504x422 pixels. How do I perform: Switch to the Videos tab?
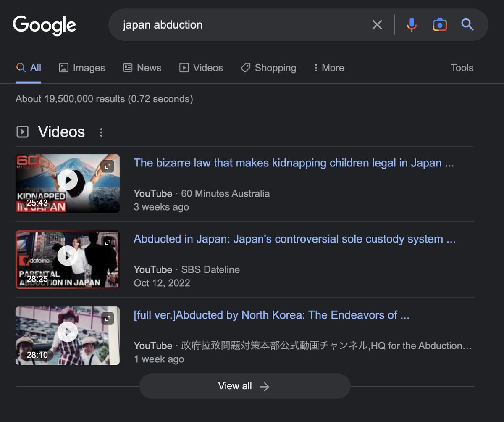click(201, 68)
